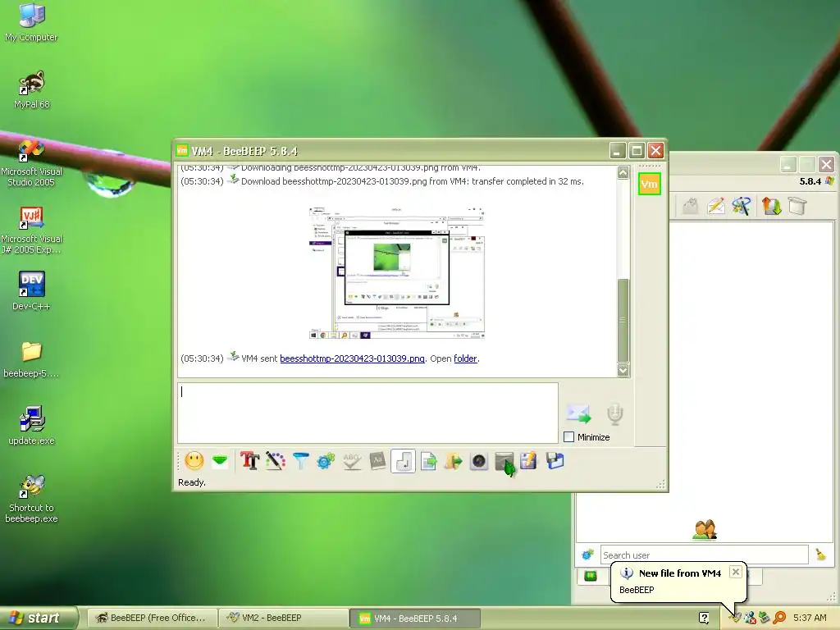840x630 pixels.
Task: Select Microsoft Visual Studio 2005 shortcut
Action: pyautogui.click(x=32, y=163)
